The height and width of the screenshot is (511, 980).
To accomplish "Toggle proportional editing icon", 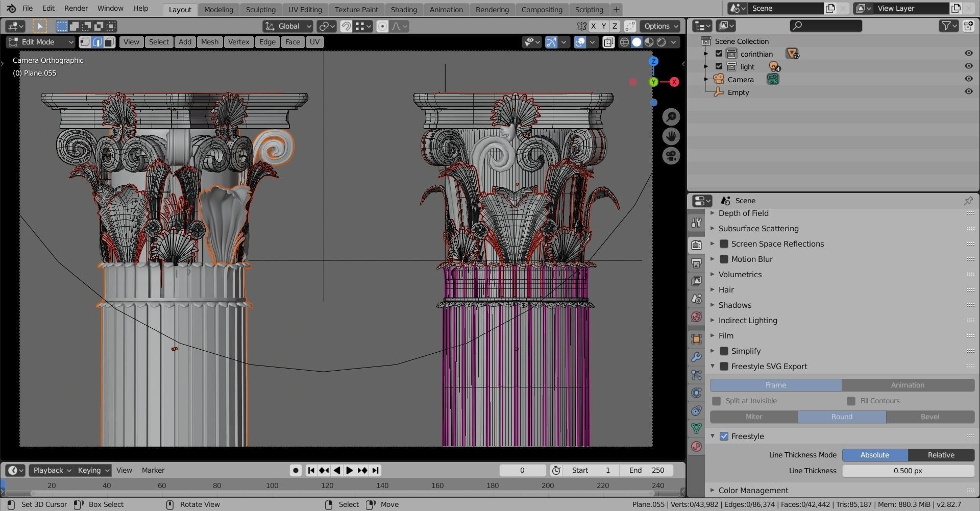I will (382, 26).
